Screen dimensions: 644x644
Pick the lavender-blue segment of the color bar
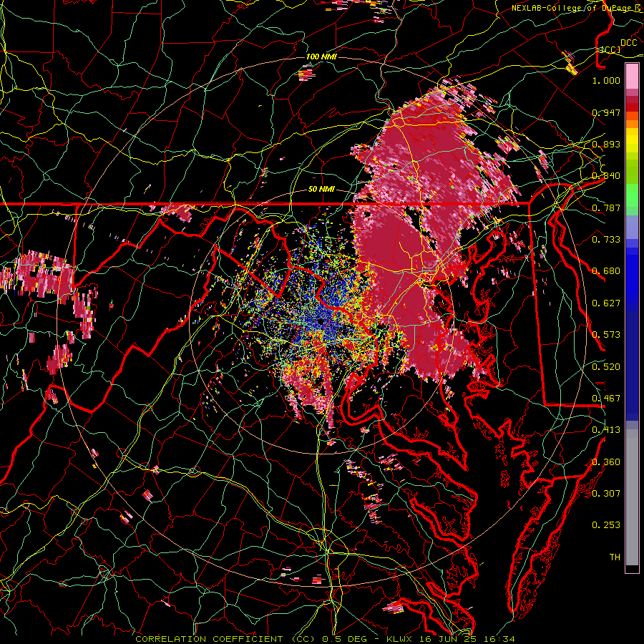point(632,227)
